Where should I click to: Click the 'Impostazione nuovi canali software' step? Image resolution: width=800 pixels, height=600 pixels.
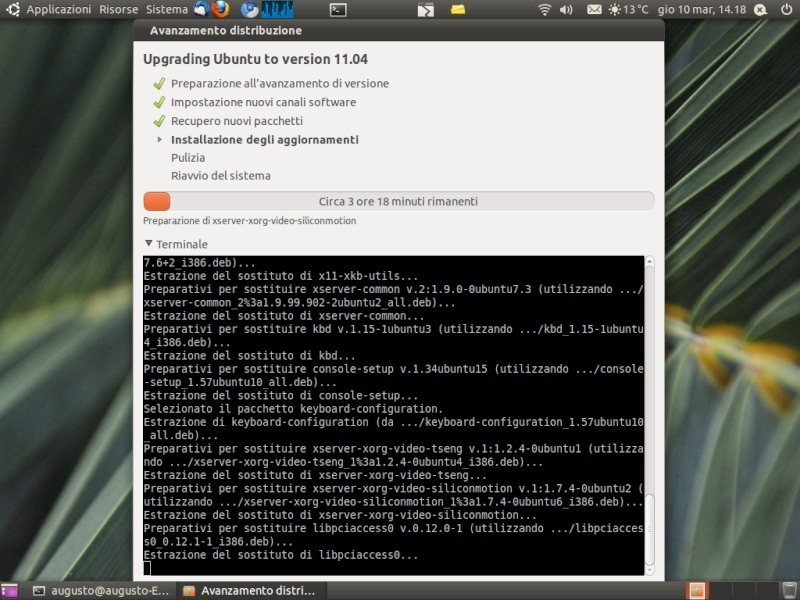tap(263, 102)
